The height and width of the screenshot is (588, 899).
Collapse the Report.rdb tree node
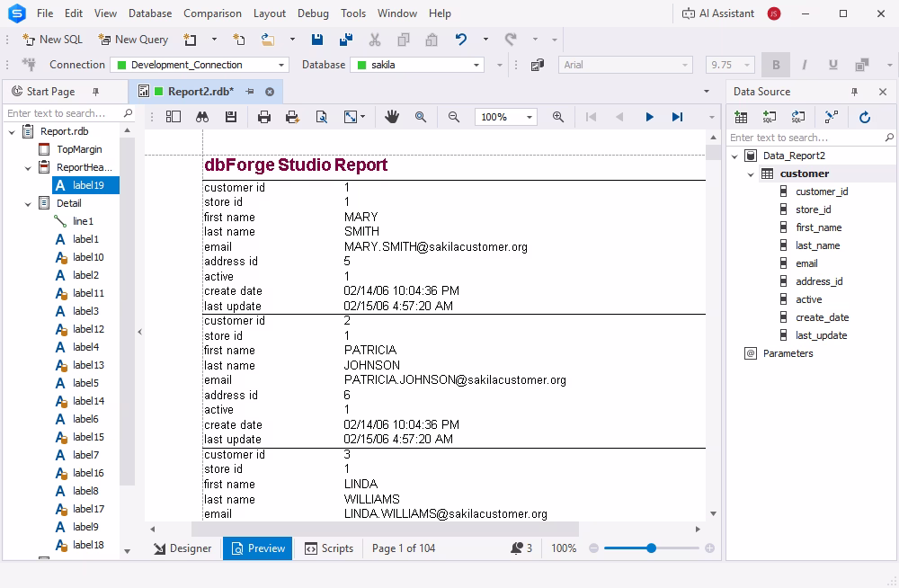[x=12, y=132]
